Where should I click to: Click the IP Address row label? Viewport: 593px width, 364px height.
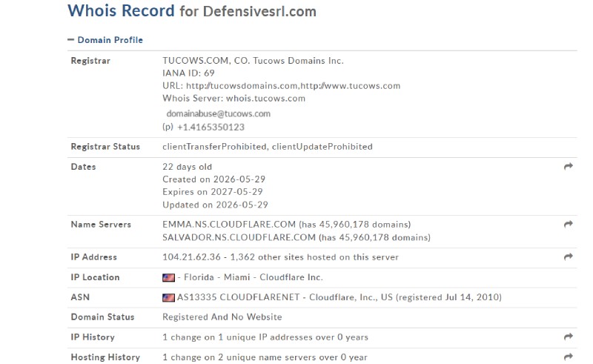coord(94,257)
